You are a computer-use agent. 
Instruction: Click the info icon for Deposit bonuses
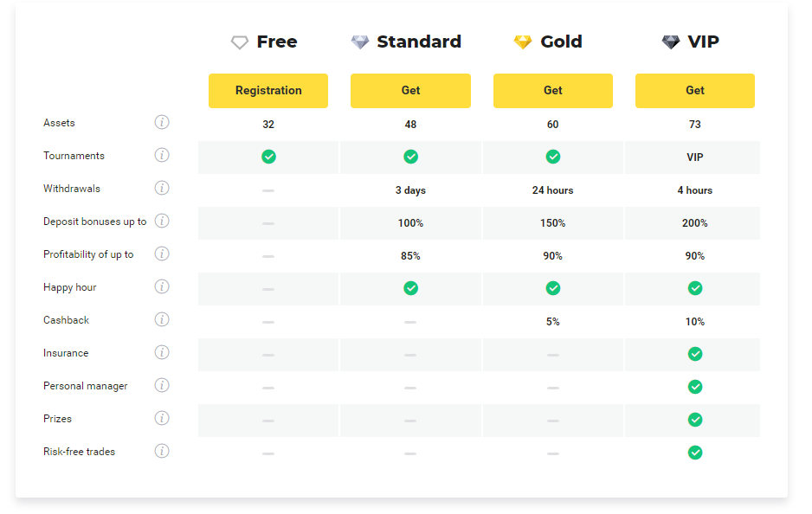(x=162, y=221)
